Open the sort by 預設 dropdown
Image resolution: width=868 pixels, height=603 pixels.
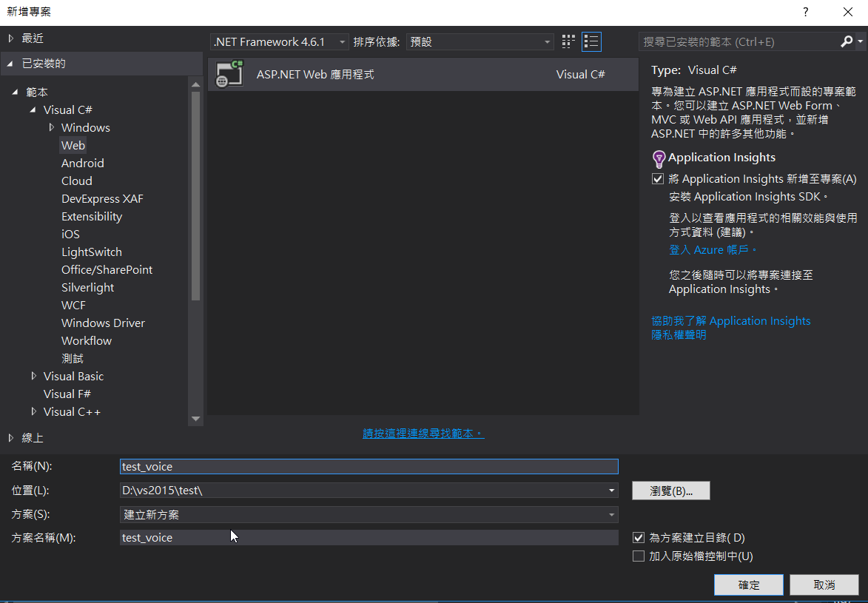tap(480, 41)
